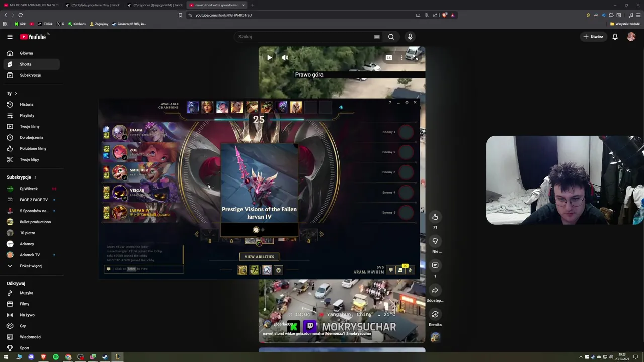Image resolution: width=644 pixels, height=362 pixels.
Task: Open Brave Shields lion icon
Action: tap(444, 15)
